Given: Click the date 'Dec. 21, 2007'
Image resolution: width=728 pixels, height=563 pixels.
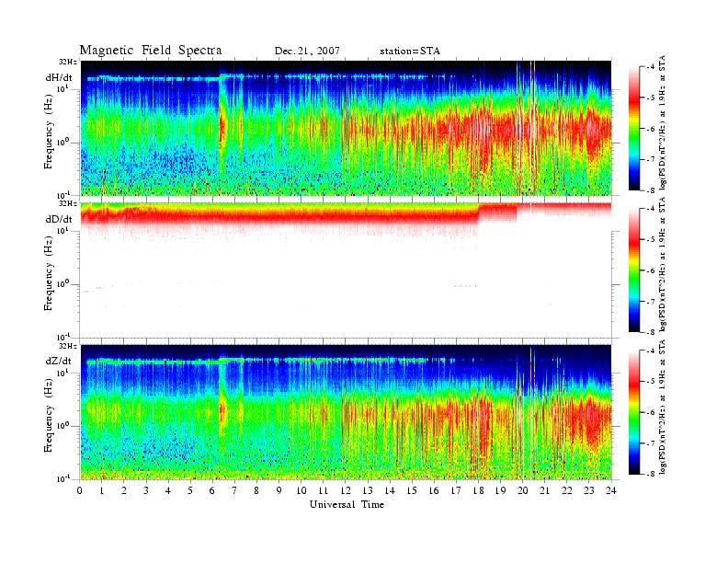Looking at the screenshot, I should [x=307, y=52].
